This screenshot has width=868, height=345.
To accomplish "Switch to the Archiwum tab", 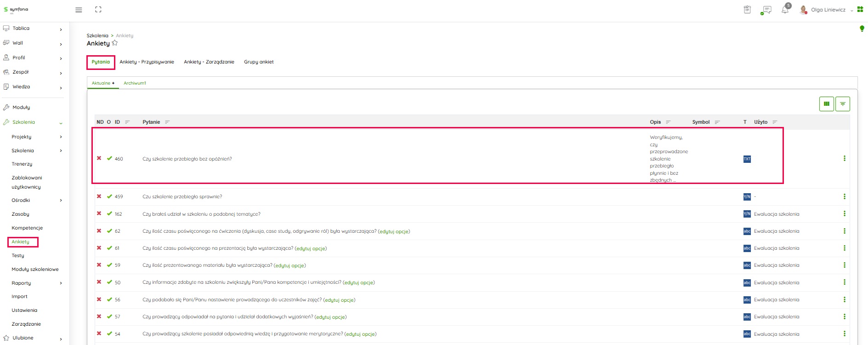I will click(x=135, y=83).
